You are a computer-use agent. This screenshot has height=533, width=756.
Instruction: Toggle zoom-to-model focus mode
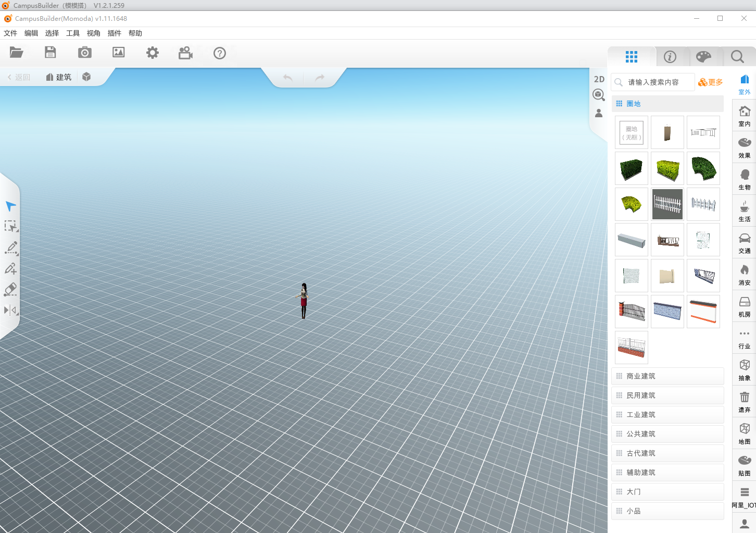pyautogui.click(x=598, y=95)
